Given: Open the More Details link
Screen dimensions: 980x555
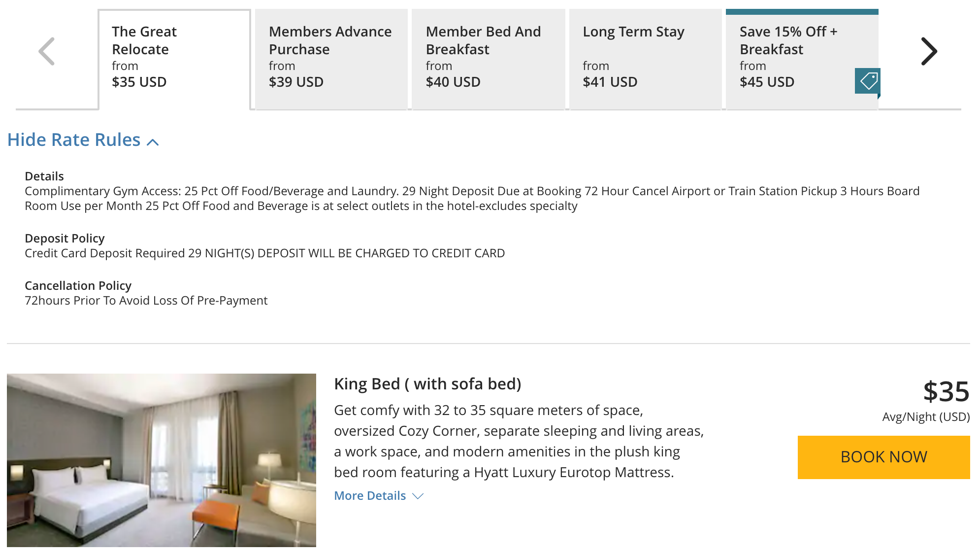Looking at the screenshot, I should (x=370, y=496).
